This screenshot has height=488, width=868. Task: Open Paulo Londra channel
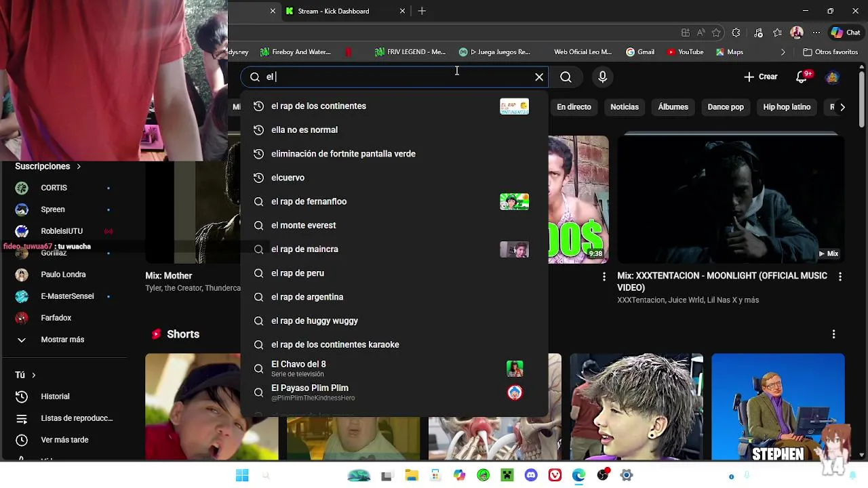click(64, 274)
